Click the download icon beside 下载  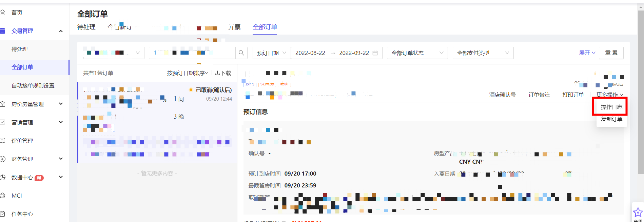coord(217,73)
